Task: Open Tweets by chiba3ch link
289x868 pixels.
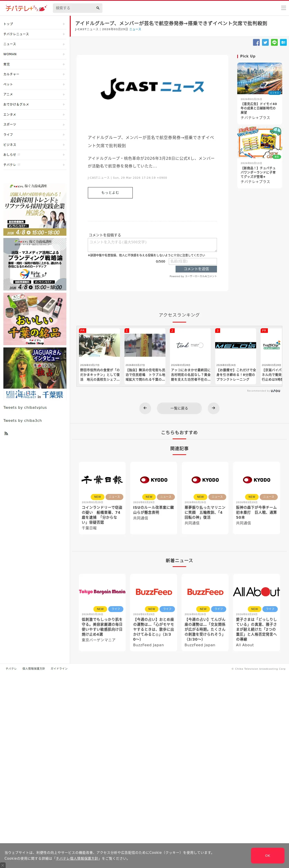Action: tap(23, 420)
